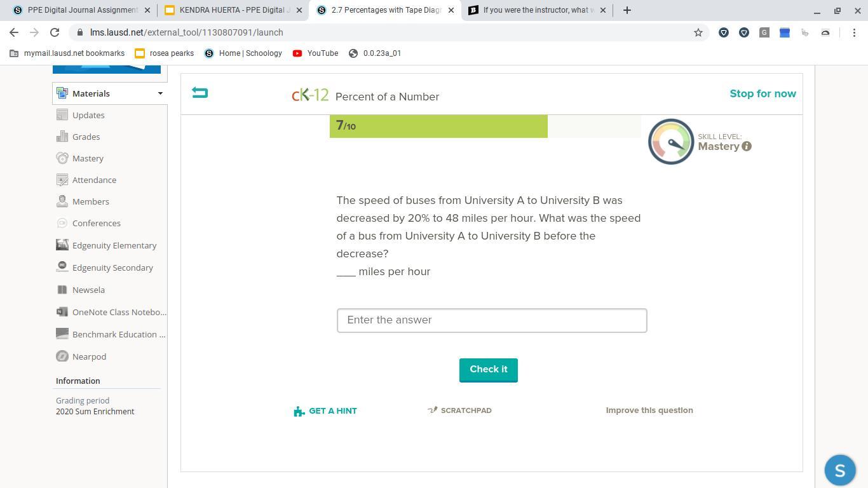Screen dimensions: 868x488
Task: Open the Chrome three-dot menu
Action: [854, 32]
